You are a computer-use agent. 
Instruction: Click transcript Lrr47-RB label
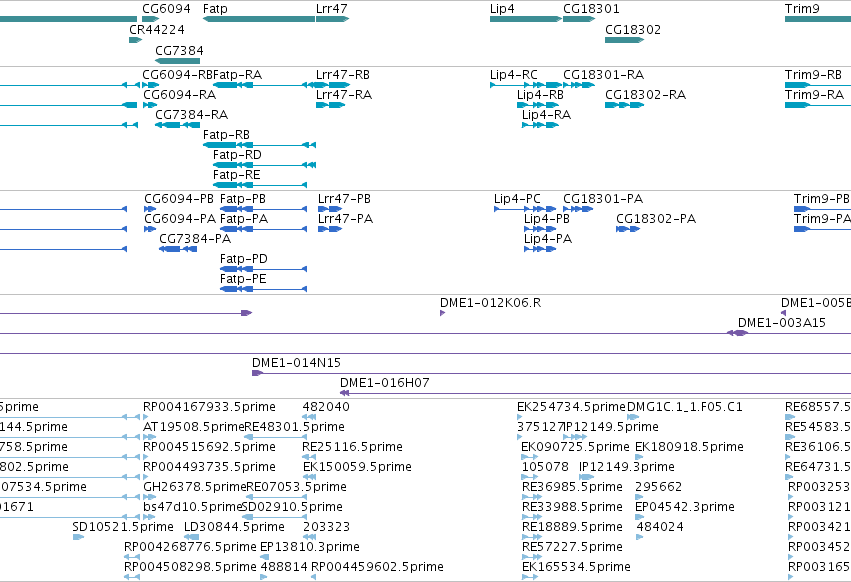(x=342, y=74)
